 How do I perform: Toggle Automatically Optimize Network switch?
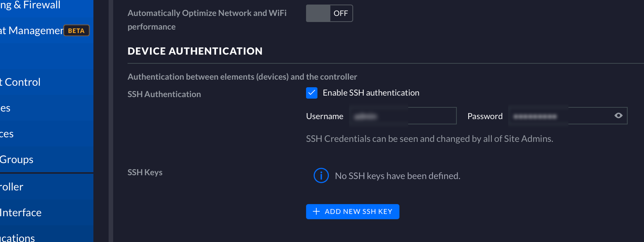329,13
